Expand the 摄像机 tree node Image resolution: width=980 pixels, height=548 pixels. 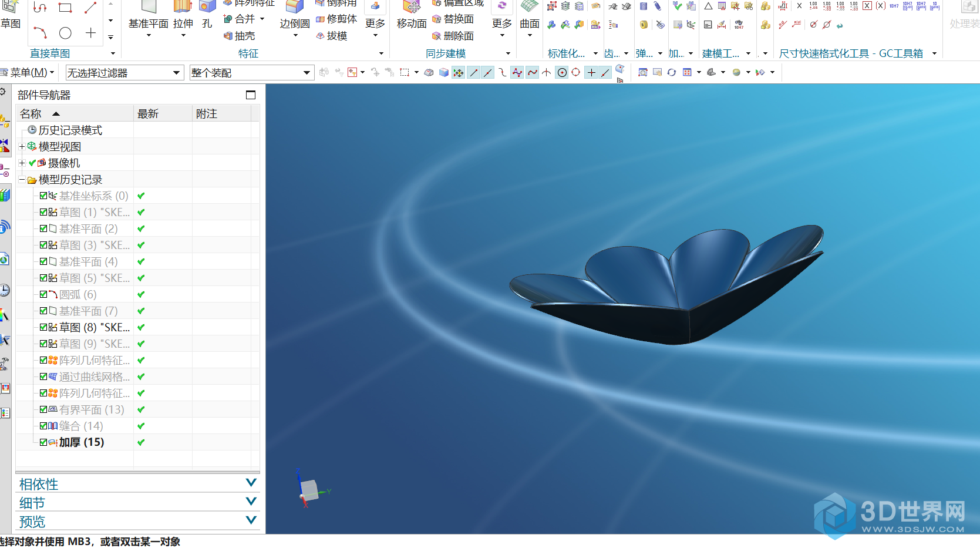(x=22, y=163)
